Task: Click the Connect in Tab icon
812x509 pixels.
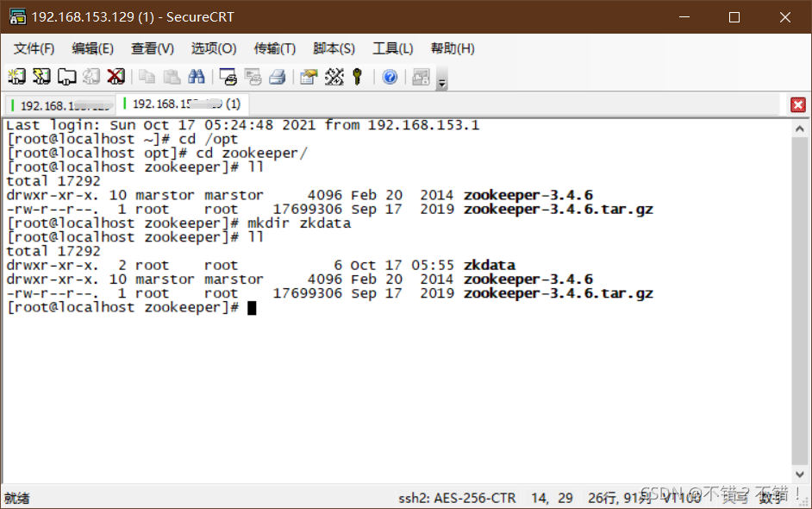Action: 66,77
